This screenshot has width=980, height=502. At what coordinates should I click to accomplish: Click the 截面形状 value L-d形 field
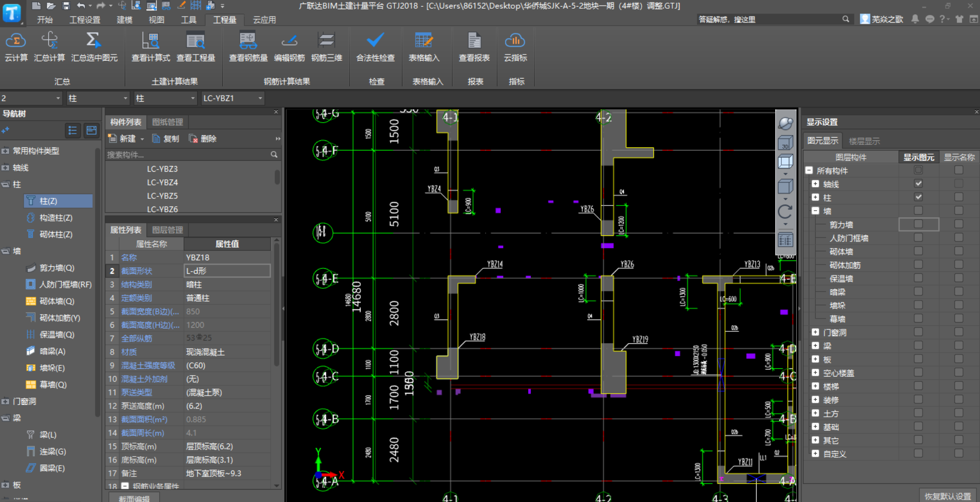tap(227, 271)
